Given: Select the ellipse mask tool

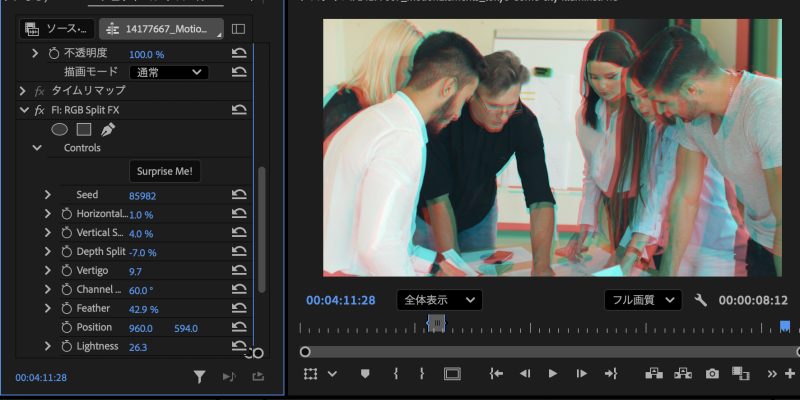Looking at the screenshot, I should pos(59,129).
